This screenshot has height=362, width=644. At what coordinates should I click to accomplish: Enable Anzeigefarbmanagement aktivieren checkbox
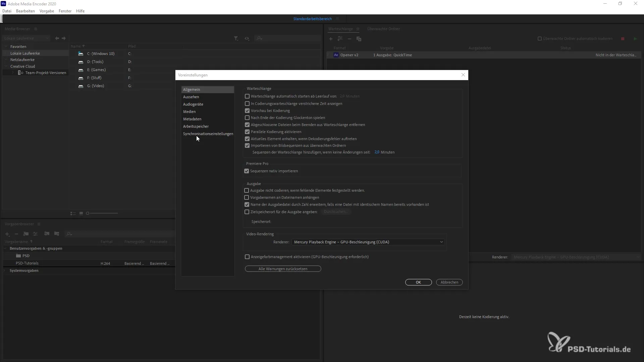pos(247,257)
